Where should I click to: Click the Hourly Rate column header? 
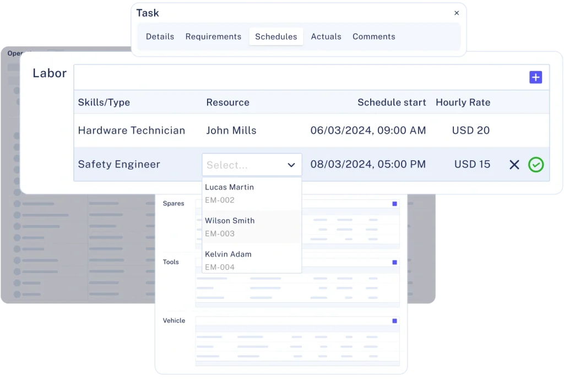[x=463, y=102]
